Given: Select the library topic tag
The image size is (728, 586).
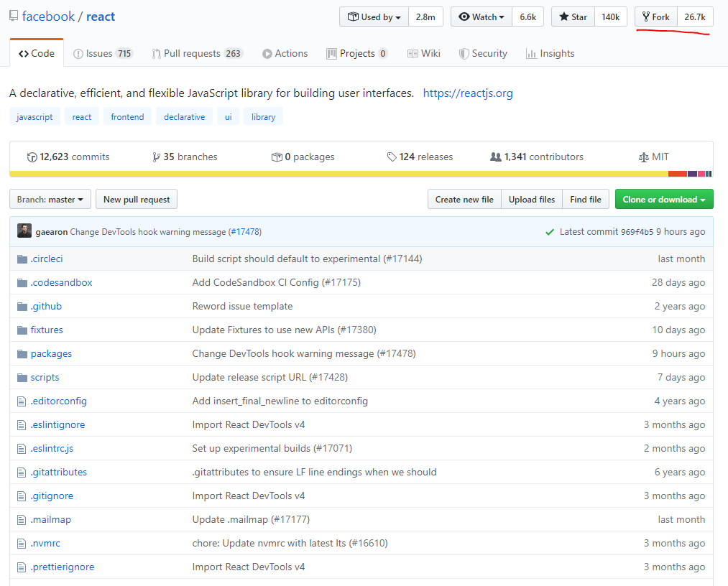Looking at the screenshot, I should tap(263, 116).
